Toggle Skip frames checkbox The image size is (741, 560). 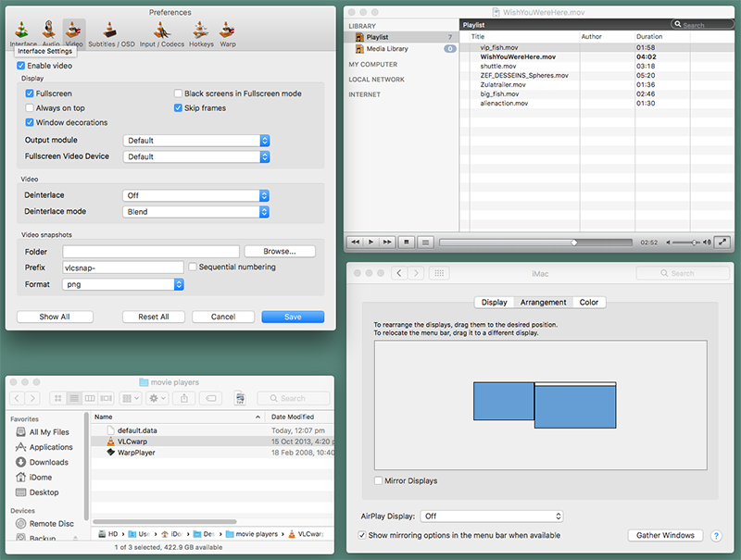(178, 108)
